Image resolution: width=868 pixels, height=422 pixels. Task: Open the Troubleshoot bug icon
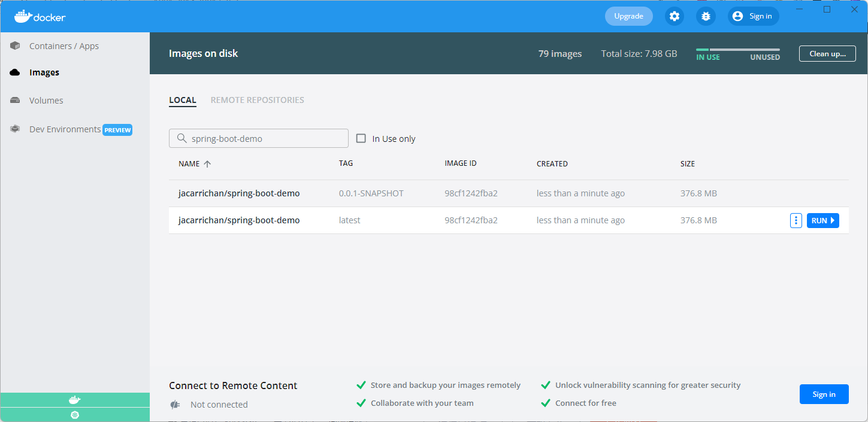pos(706,16)
